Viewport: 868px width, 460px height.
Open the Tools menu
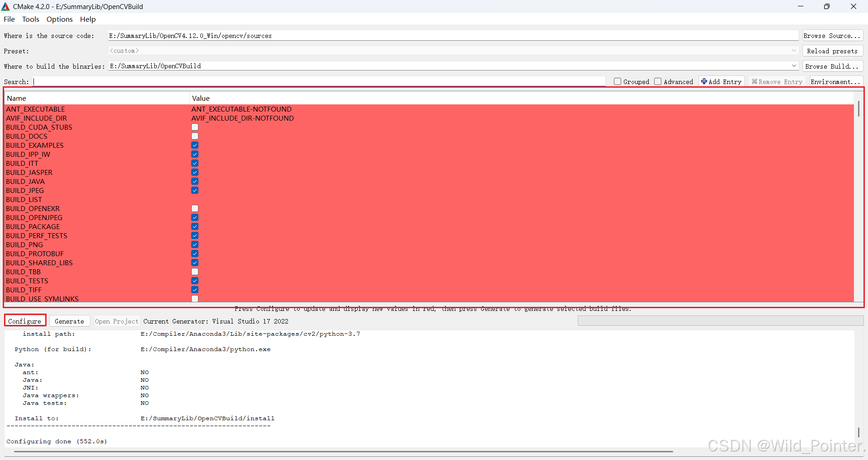point(31,19)
